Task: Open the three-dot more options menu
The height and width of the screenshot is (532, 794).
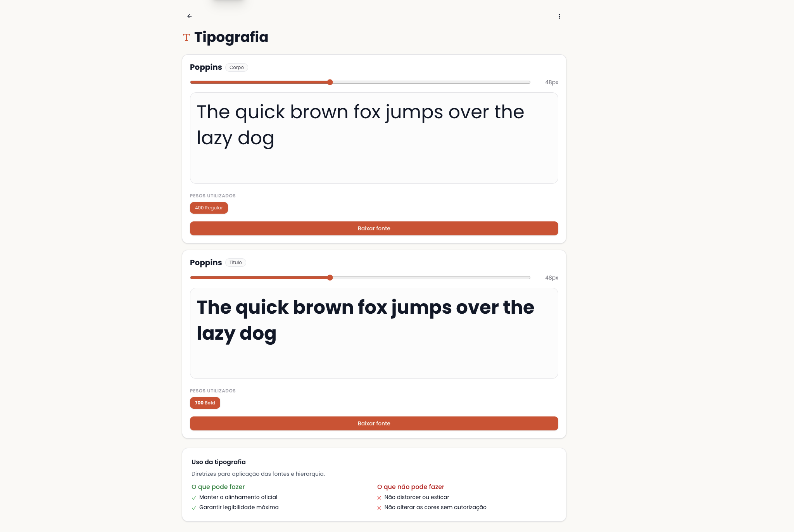Action: click(x=559, y=16)
